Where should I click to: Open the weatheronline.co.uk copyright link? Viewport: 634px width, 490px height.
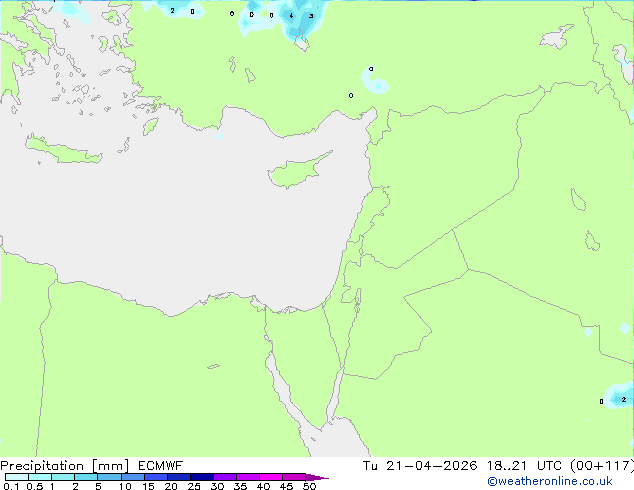point(550,481)
